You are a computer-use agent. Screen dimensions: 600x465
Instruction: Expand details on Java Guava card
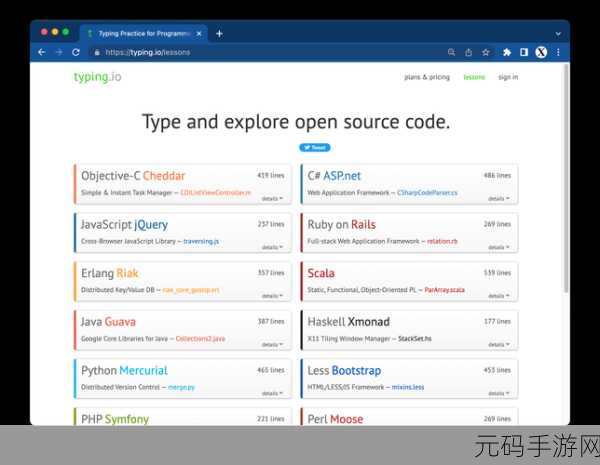(272, 344)
